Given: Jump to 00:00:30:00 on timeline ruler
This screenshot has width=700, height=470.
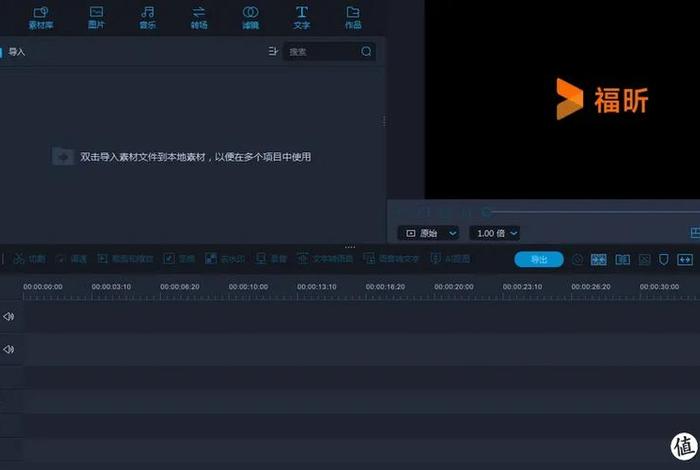Looking at the screenshot, I should pos(659,287).
